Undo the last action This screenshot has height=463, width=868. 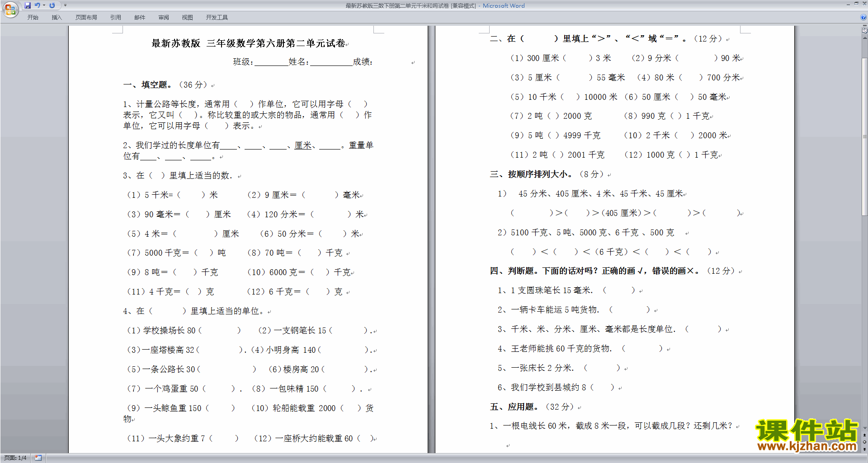tap(38, 5)
